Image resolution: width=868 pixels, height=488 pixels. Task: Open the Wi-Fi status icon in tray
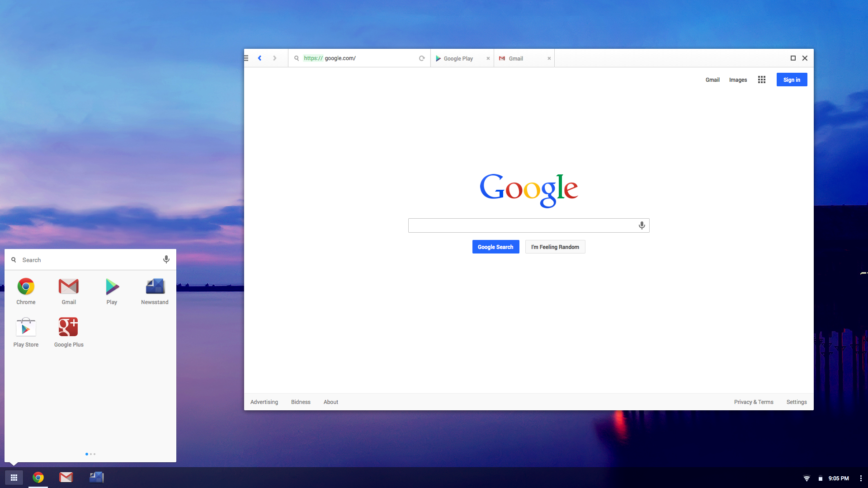[807, 479]
